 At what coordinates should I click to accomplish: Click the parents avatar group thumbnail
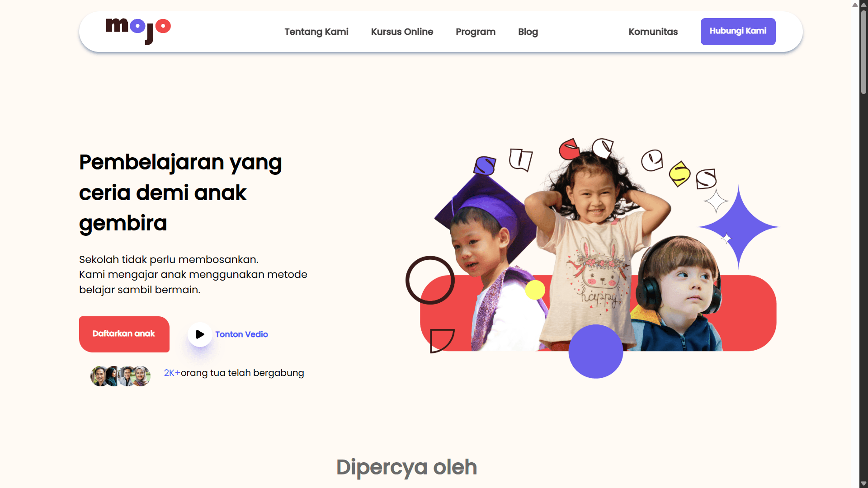(x=120, y=376)
